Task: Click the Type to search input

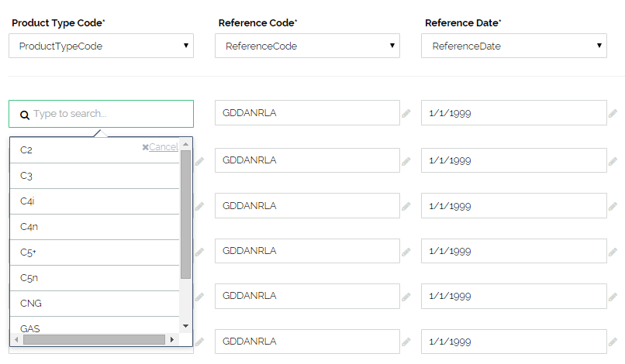Action: (x=109, y=114)
